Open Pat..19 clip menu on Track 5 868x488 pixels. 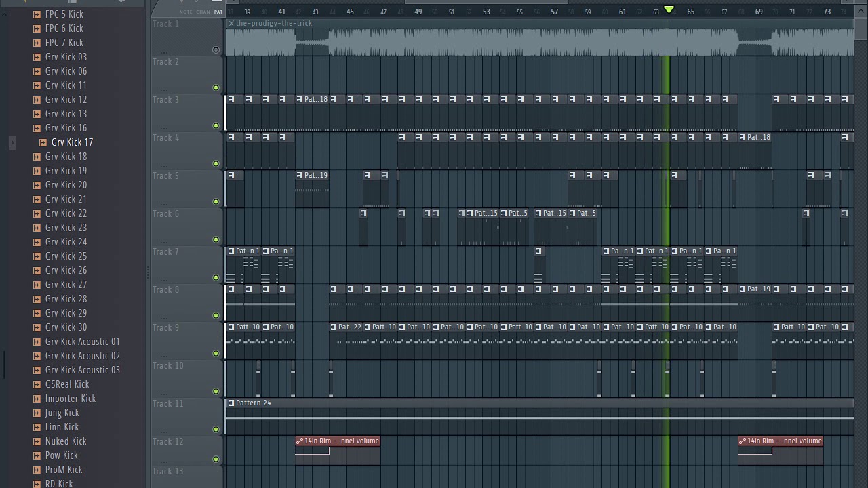pyautogui.click(x=300, y=175)
